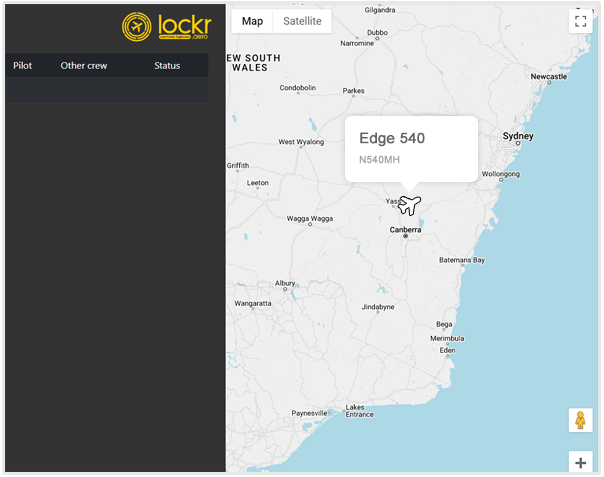Click the Street View pegman icon

[x=580, y=420]
